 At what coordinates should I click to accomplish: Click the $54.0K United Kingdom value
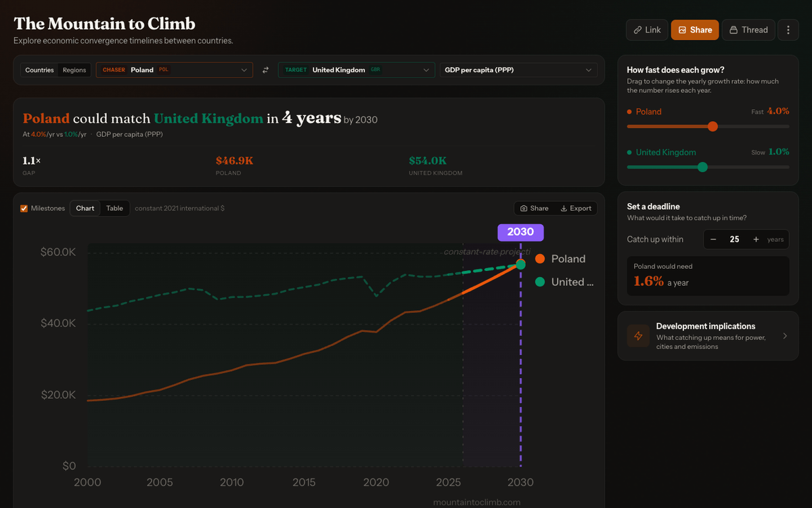[428, 161]
